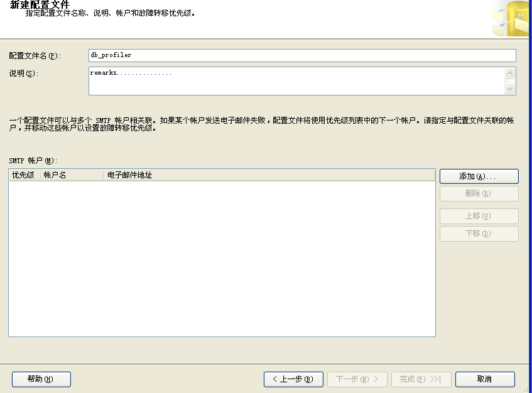Click the 删除(R) button

coord(479,194)
